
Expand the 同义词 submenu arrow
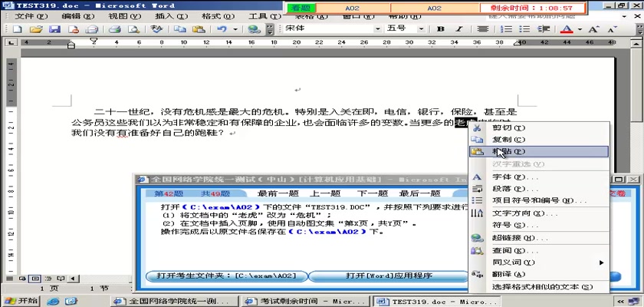(x=601, y=262)
